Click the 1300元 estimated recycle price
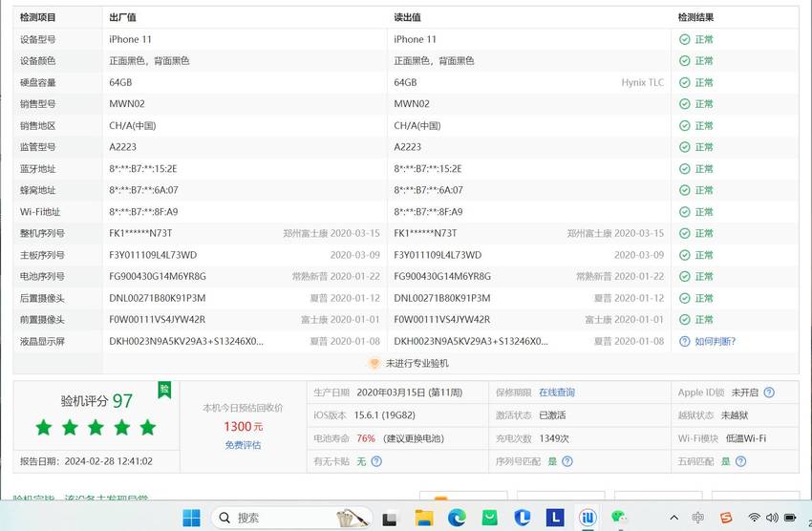Image resolution: width=812 pixels, height=531 pixels. [243, 427]
